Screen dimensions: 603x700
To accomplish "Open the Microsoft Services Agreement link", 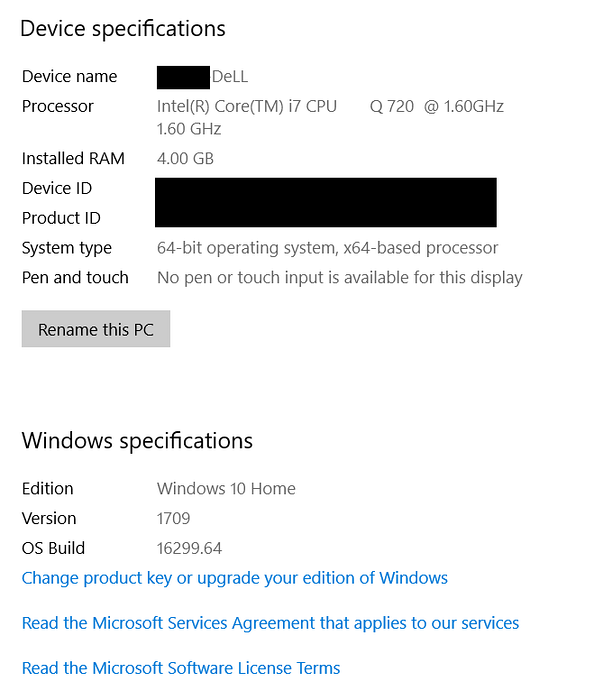I will [x=270, y=623].
